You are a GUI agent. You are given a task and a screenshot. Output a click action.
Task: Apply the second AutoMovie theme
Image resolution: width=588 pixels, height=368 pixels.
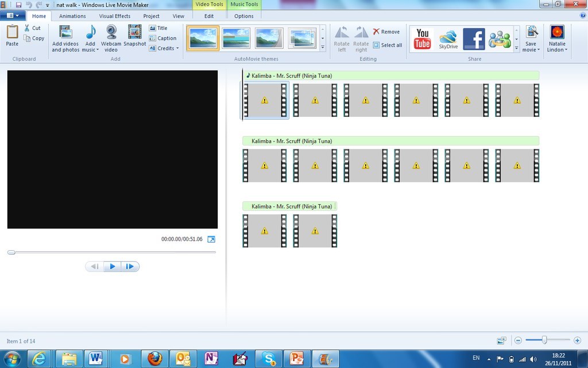[236, 39]
